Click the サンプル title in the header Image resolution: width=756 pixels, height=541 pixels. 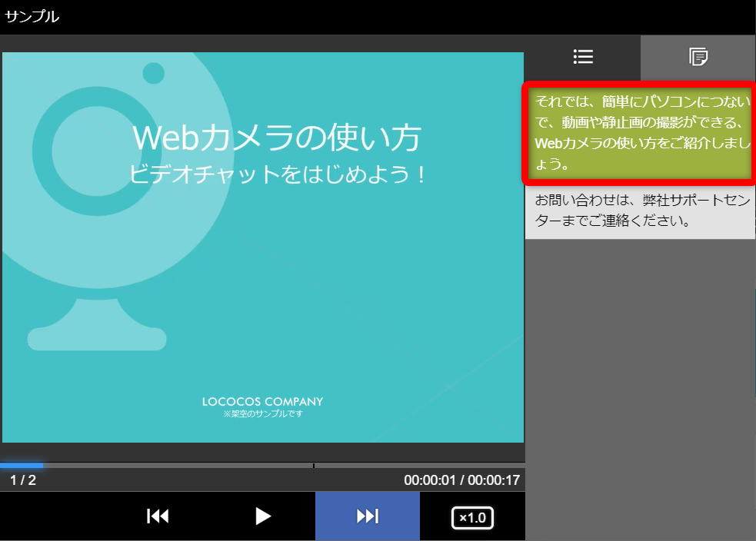pyautogui.click(x=32, y=16)
